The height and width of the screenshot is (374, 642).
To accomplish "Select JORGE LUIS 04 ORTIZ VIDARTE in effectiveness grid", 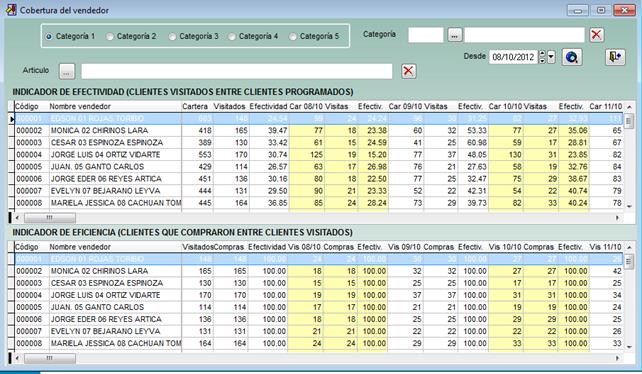I will coord(106,155).
